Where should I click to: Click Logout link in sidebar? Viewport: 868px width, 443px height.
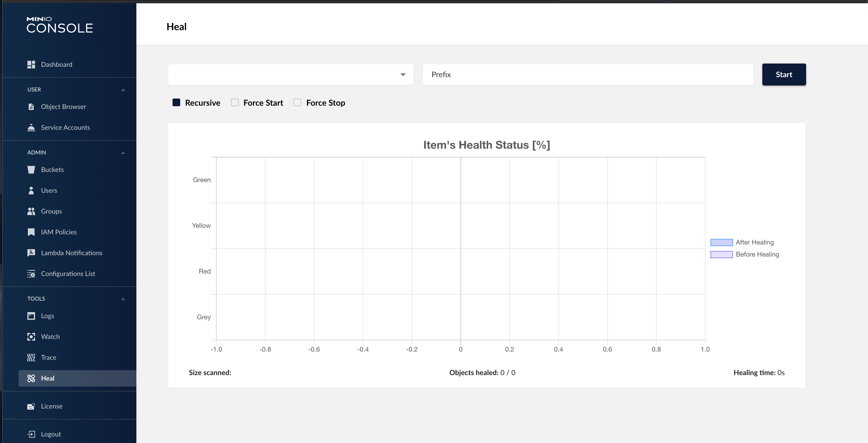(x=51, y=434)
